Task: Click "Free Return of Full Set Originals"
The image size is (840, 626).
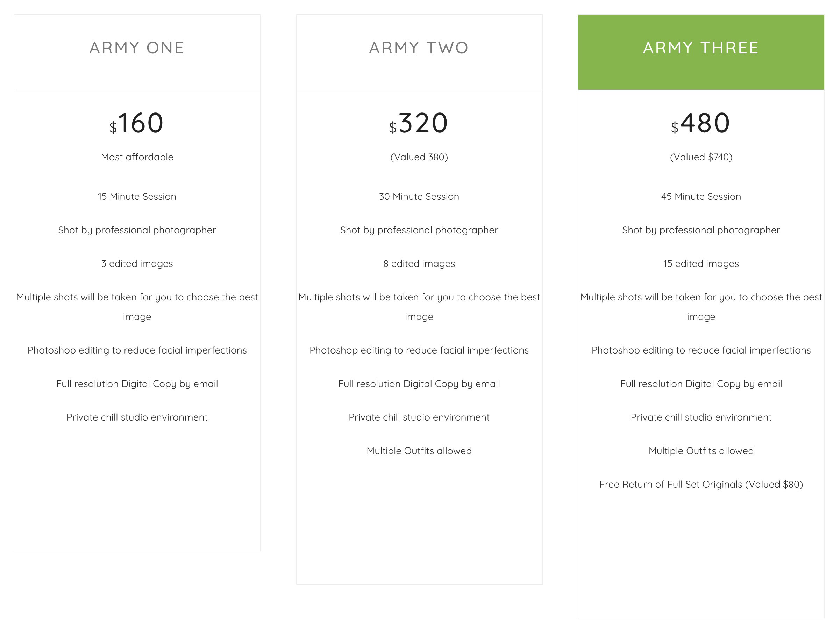Action: pos(700,484)
